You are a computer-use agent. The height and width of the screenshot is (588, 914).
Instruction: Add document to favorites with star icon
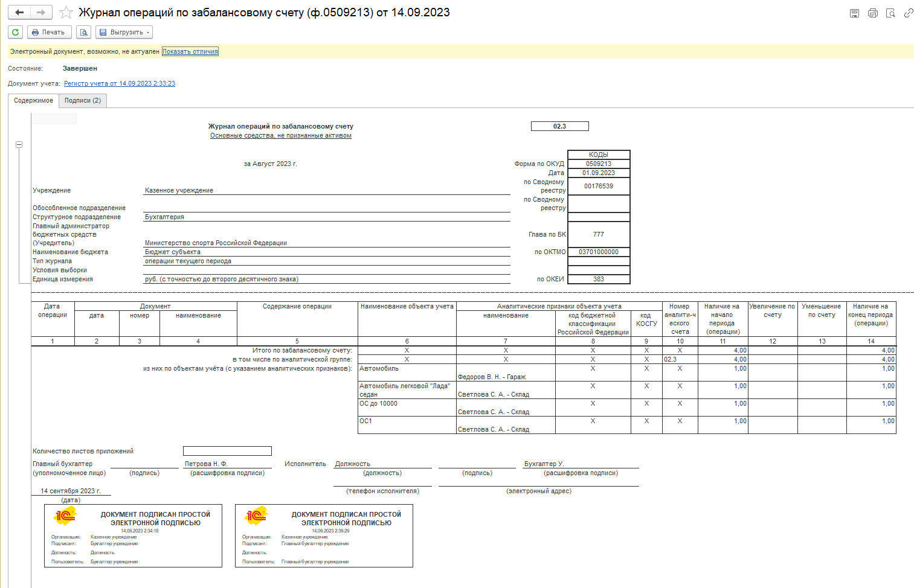click(66, 13)
